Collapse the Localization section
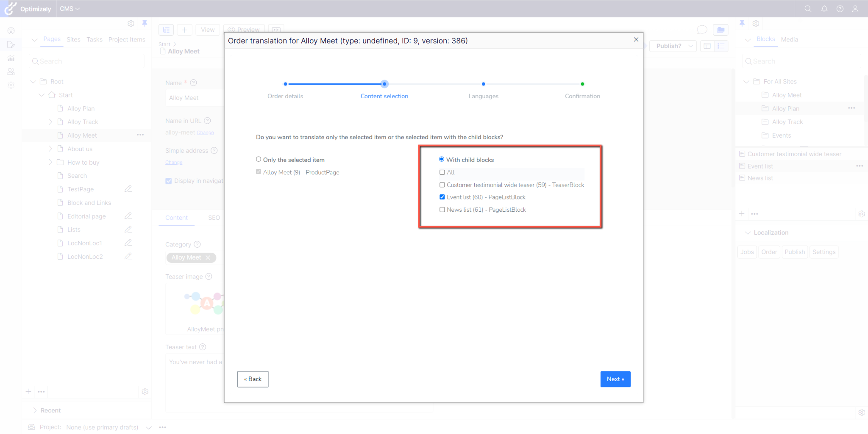 pyautogui.click(x=748, y=232)
